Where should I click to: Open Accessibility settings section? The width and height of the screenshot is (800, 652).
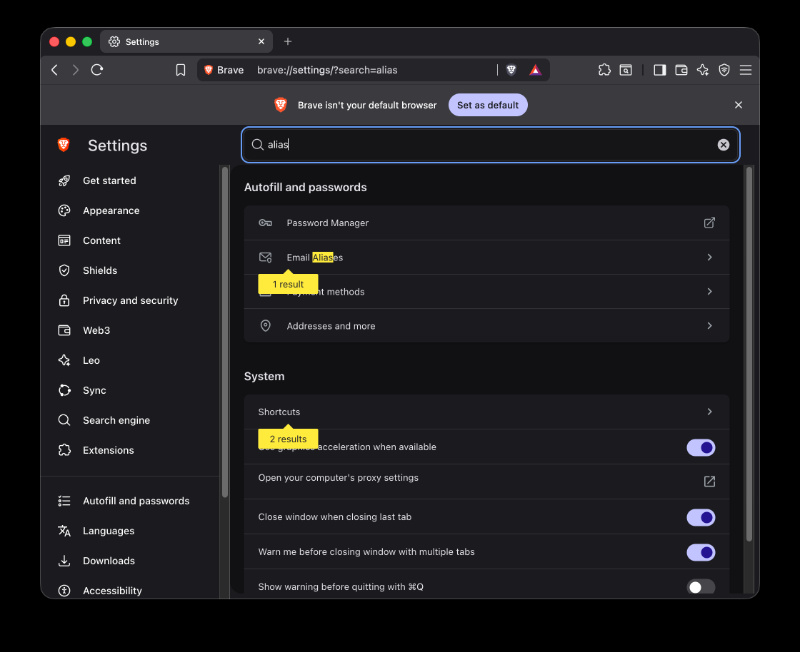coord(112,591)
